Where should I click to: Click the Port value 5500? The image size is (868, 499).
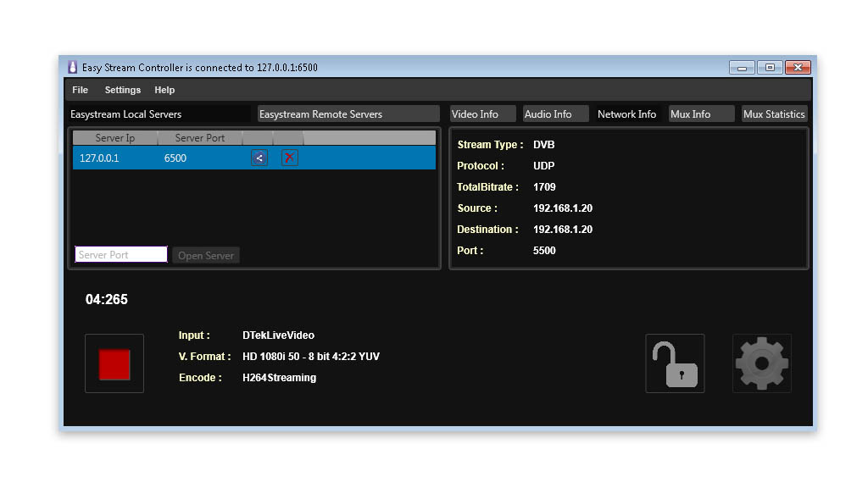pyautogui.click(x=544, y=251)
